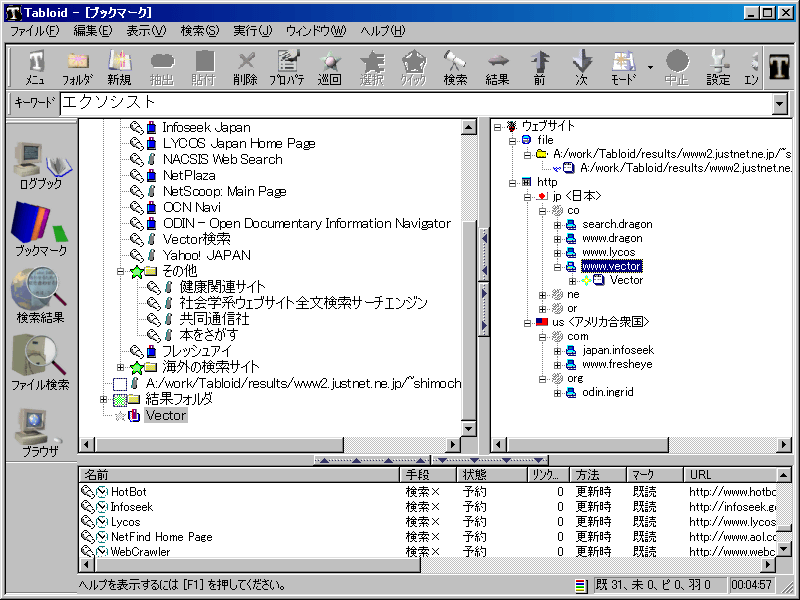Screen dimensions: 800x600
Task: Click bottom list horizontal scrollbar thumb
Action: pos(257,564)
